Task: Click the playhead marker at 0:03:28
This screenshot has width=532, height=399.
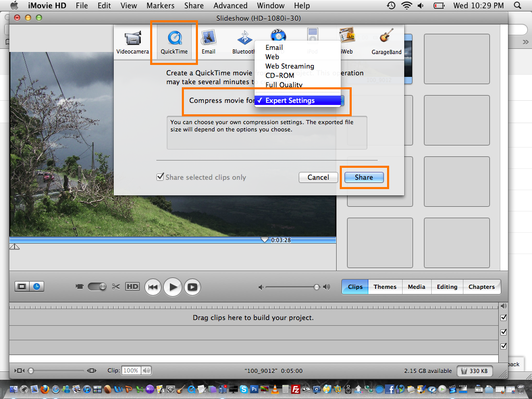Action: pos(264,239)
